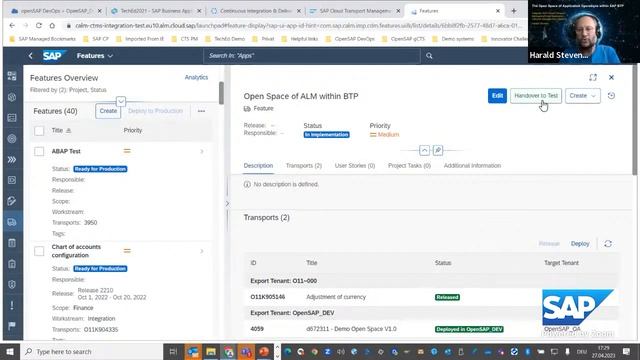Switch to SAP Cloud Transport Management browser tab
640x360 pixels.
(354, 11)
